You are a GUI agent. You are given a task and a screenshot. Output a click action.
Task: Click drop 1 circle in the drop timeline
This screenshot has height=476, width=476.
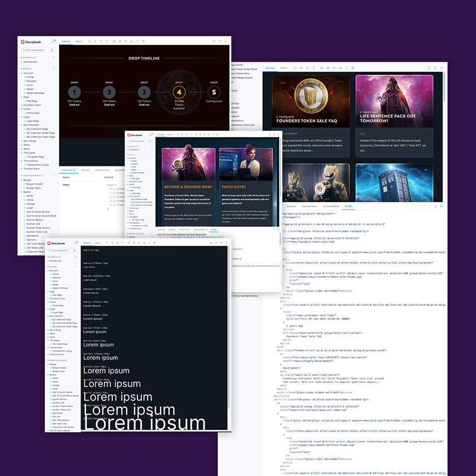coord(74,92)
